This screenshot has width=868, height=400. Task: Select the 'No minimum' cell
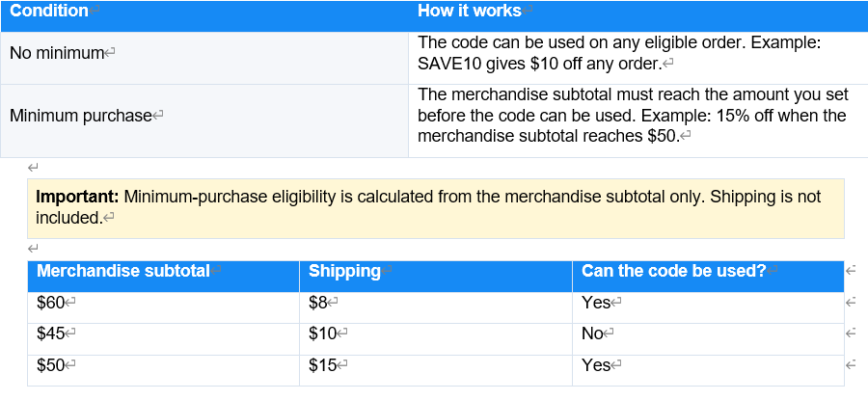tap(204, 58)
